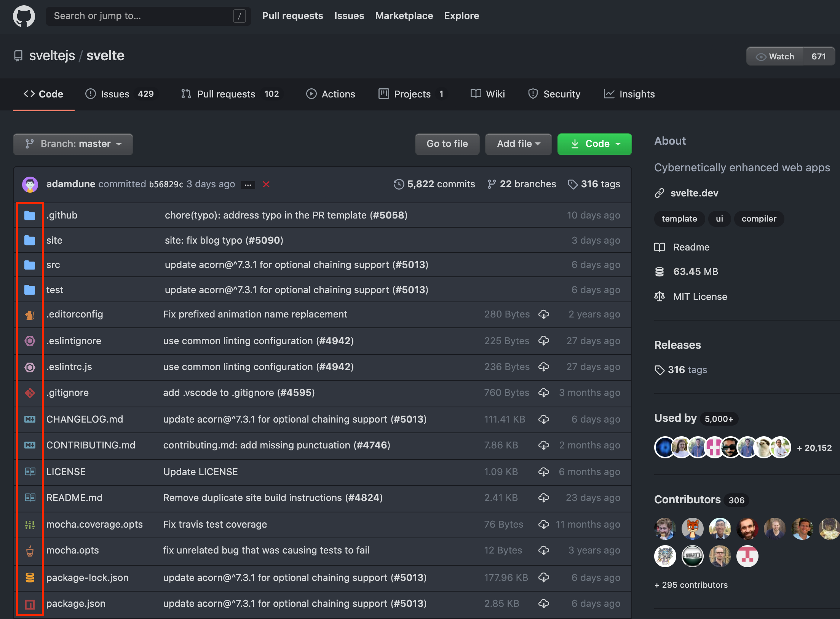Viewport: 840px width, 619px height.
Task: Download LICENSE via cloud download icon
Action: (x=544, y=472)
